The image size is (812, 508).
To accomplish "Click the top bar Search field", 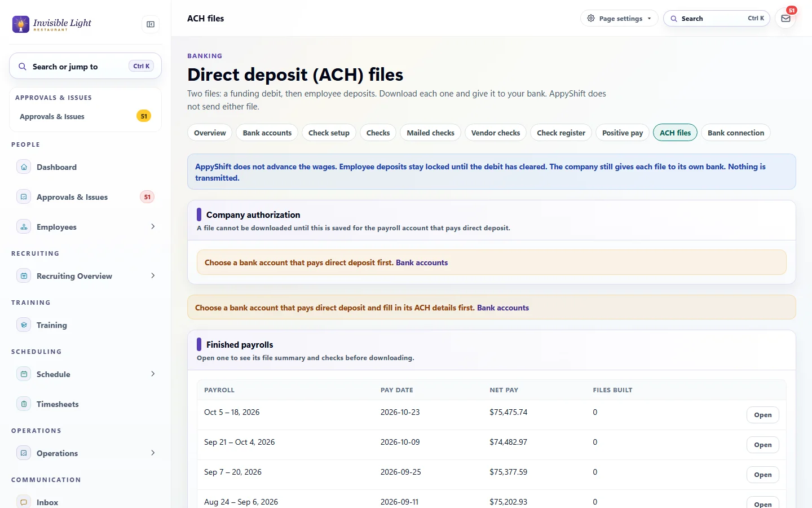I will pos(717,19).
